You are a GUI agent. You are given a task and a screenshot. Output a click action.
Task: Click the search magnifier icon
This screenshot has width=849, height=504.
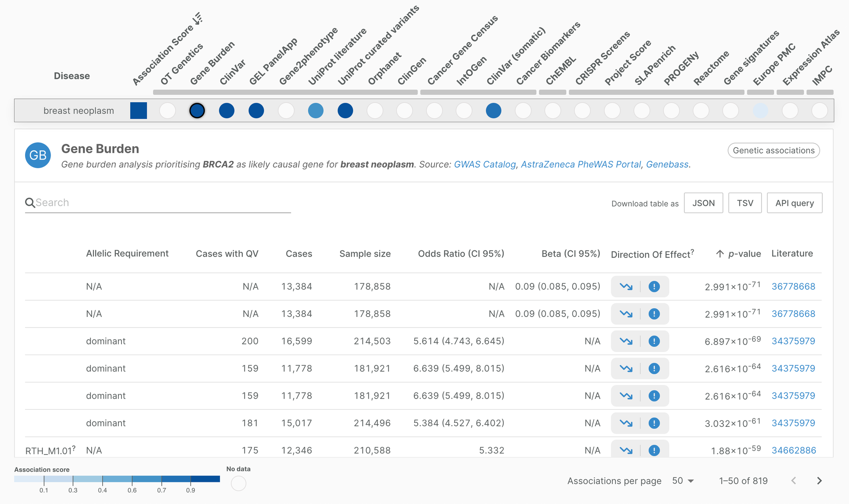pyautogui.click(x=30, y=203)
